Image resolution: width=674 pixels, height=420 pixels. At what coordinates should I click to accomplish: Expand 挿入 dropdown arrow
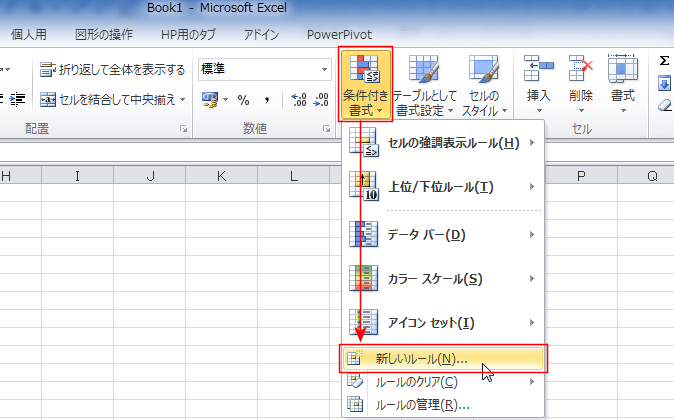(539, 111)
